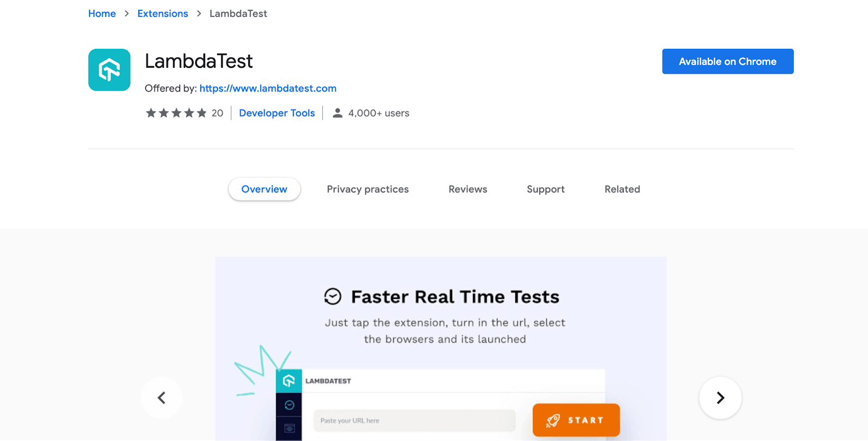Go back using the left carousel arrow
The height and width of the screenshot is (441, 868).
162,398
